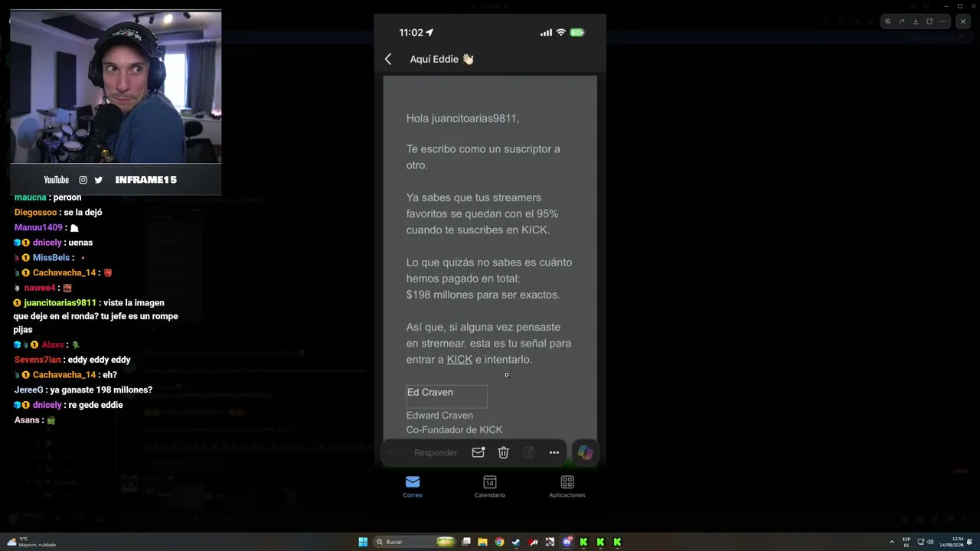The width and height of the screenshot is (980, 551).
Task: Select chat username juancitoarias9811
Action: click(60, 303)
